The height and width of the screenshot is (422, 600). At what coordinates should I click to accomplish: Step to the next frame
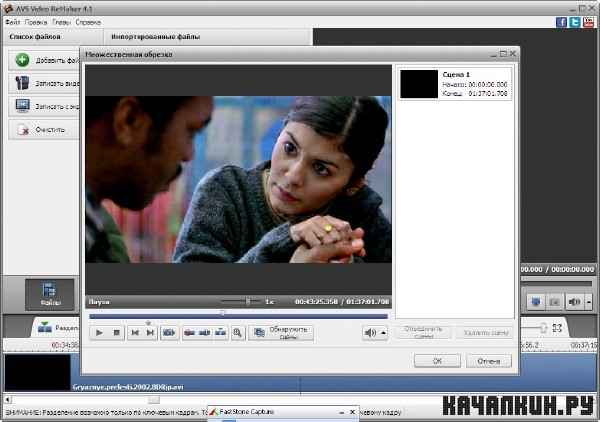[x=150, y=332]
